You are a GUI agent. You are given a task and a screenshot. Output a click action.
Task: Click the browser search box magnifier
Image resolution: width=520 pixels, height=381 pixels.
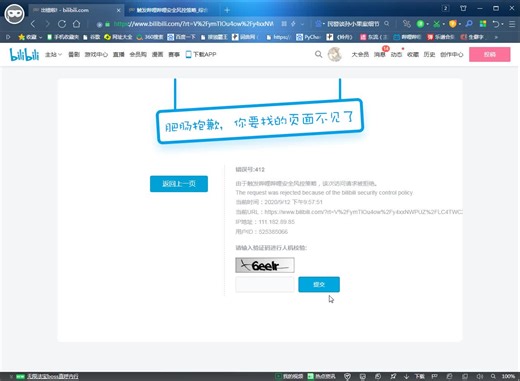387,24
